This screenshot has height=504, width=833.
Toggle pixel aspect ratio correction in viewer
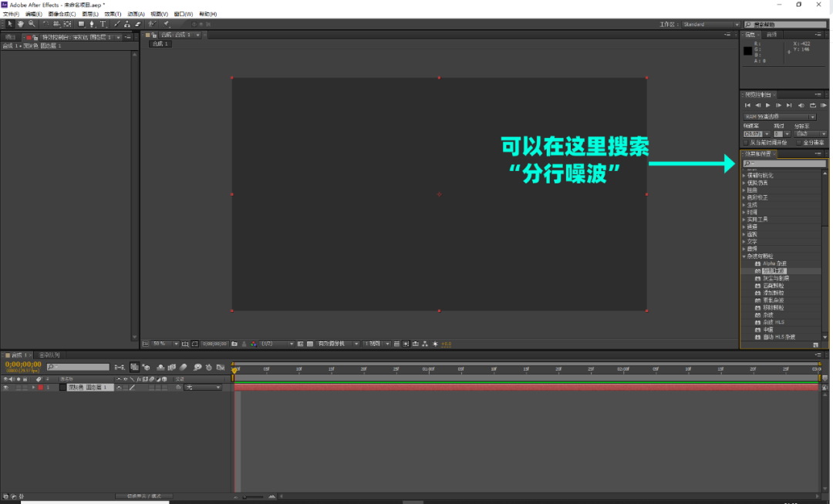[397, 344]
